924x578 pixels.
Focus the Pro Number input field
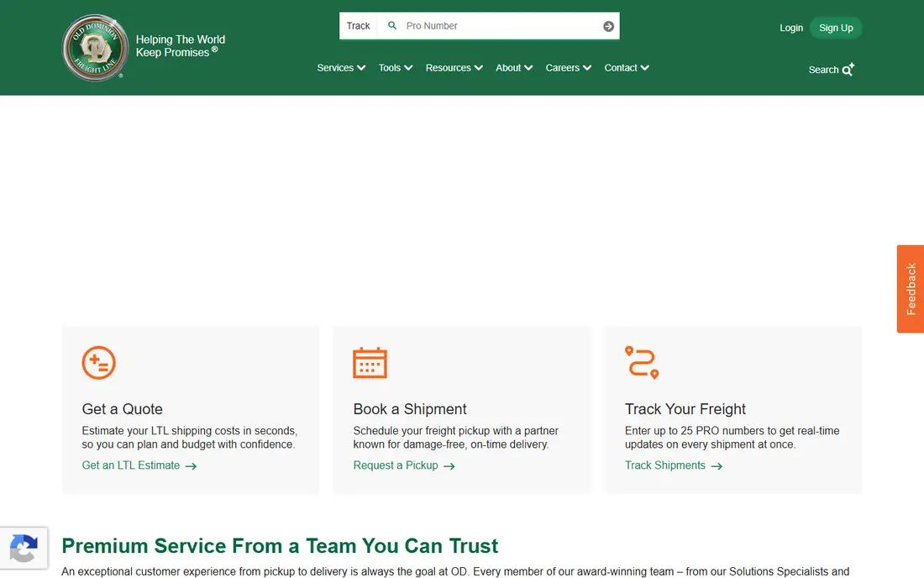click(498, 26)
